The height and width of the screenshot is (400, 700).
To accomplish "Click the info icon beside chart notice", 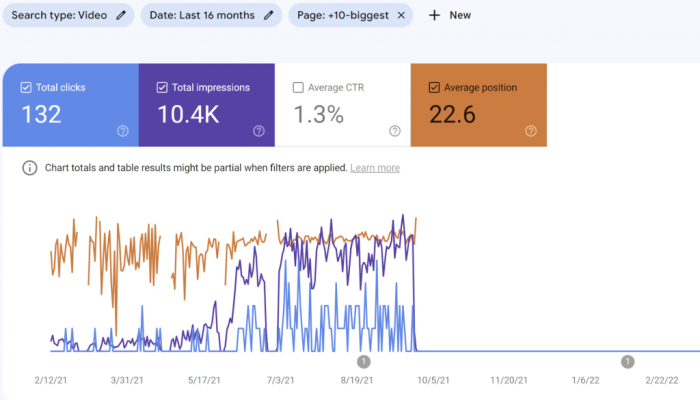I will [30, 168].
